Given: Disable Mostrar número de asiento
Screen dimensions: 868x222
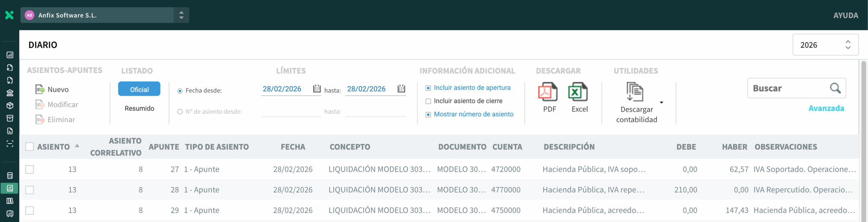Looking at the screenshot, I should tap(428, 114).
